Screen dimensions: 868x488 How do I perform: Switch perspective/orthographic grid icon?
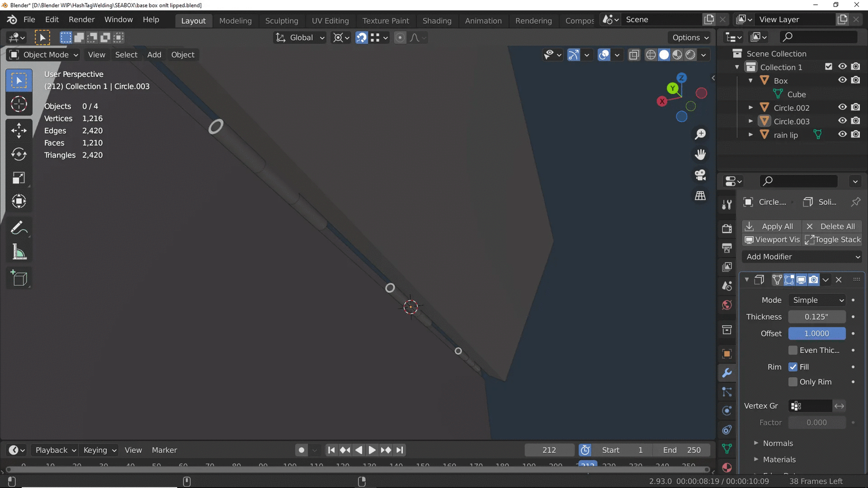pos(700,196)
